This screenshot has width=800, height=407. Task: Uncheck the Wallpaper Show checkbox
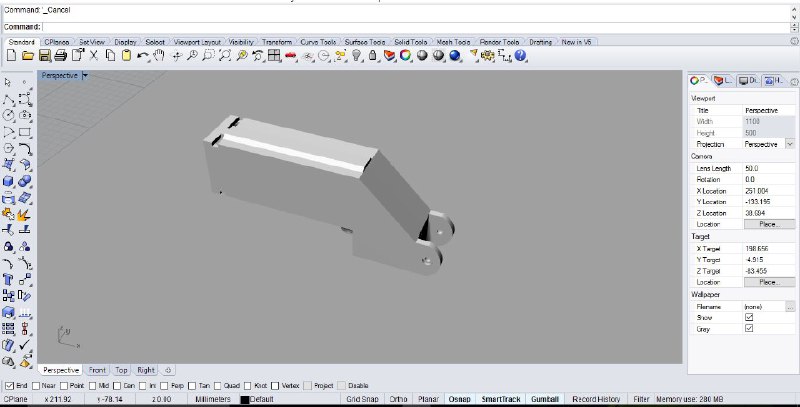click(x=749, y=318)
